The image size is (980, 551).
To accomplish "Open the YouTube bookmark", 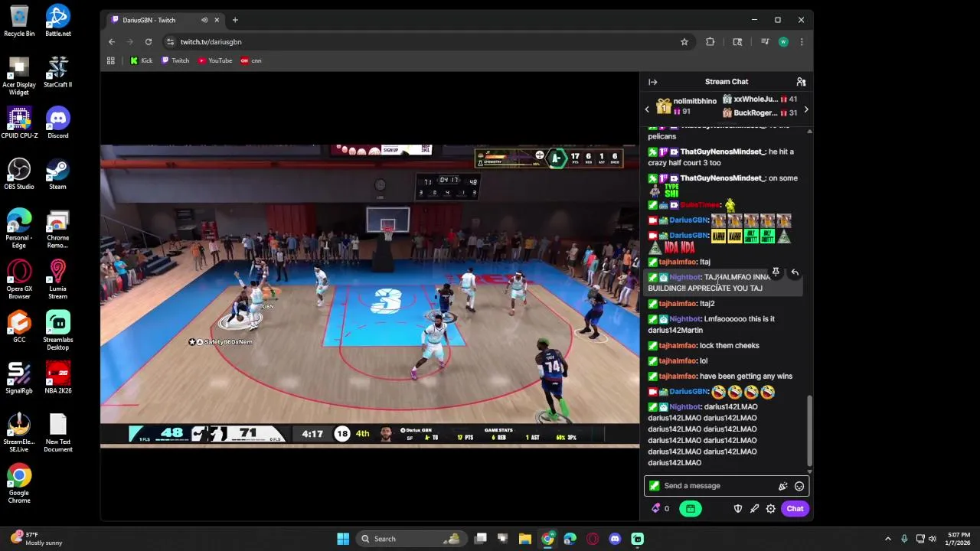I will pos(215,60).
